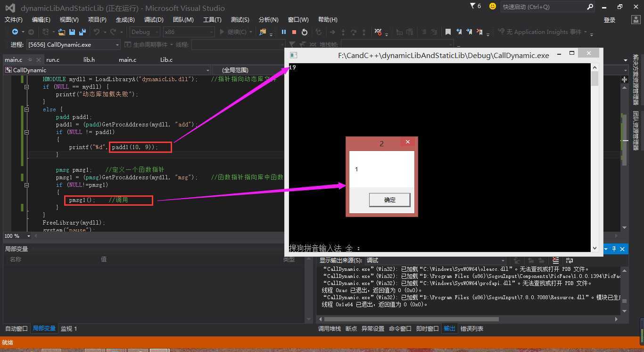Click the step over icon
Image resolution: width=644 pixels, height=352 pixels.
tap(354, 32)
